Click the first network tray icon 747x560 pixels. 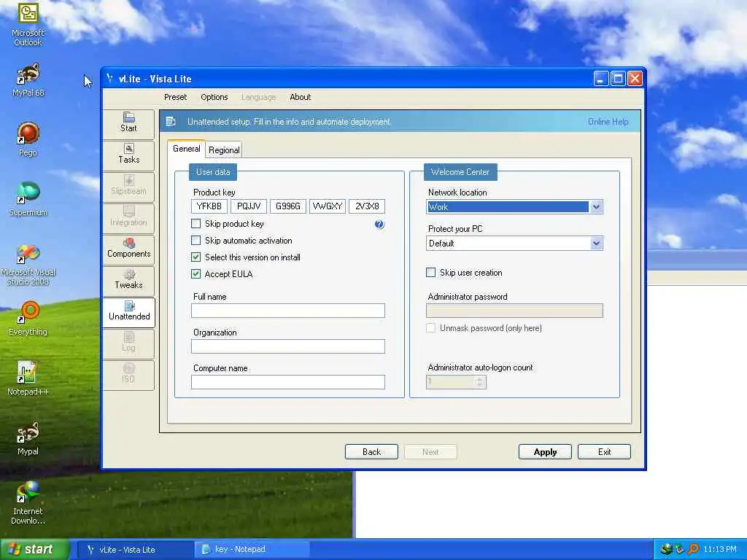click(667, 549)
